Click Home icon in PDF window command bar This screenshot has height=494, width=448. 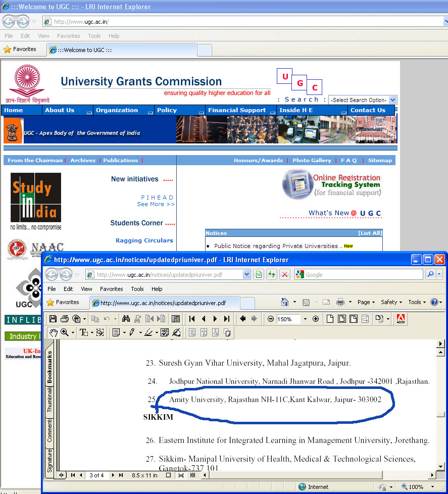(284, 302)
